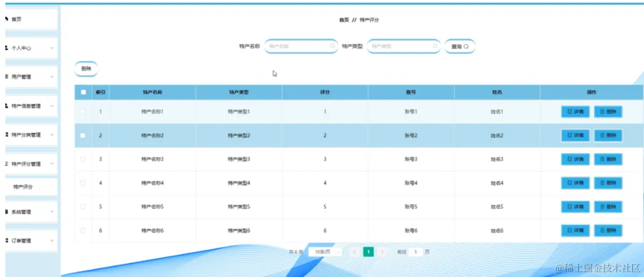
Task: Click the previous page arrow in pagination
Action: pos(354,251)
